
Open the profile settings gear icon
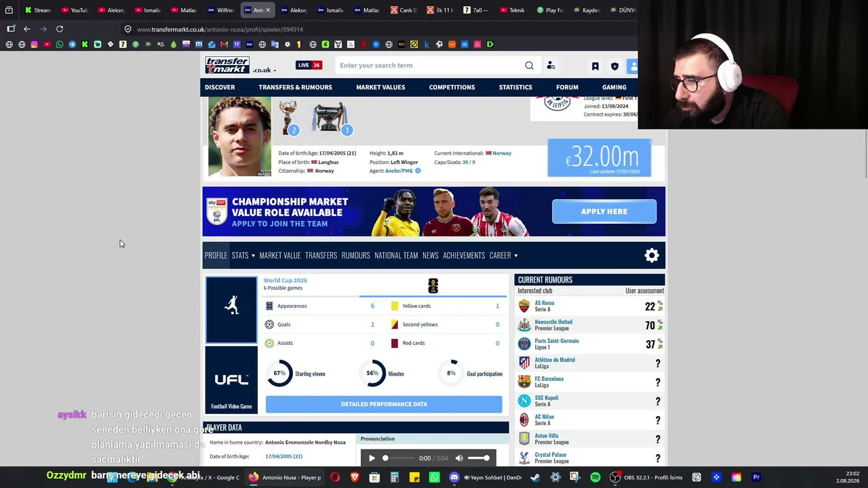point(652,255)
